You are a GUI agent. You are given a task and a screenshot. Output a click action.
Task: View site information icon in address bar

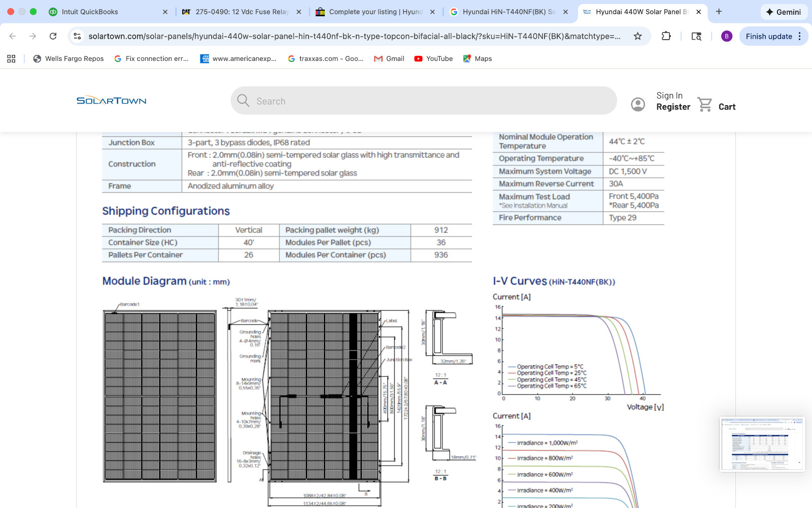(77, 36)
